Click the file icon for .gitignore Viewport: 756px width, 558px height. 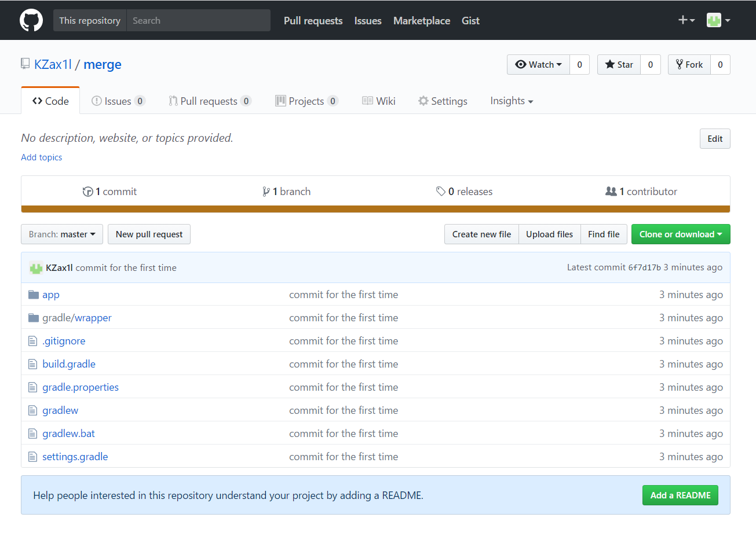click(x=33, y=341)
